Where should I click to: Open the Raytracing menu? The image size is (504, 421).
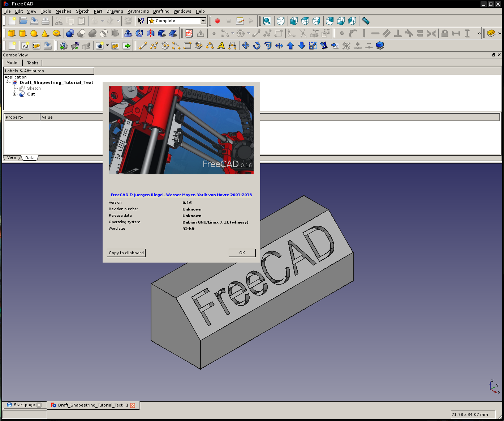point(138,11)
